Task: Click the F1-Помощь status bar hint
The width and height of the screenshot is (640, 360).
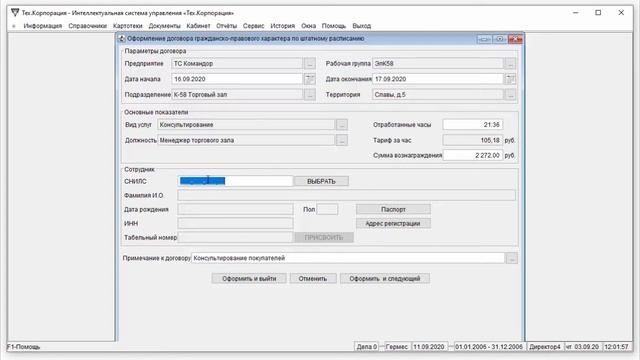Action: coord(24,347)
